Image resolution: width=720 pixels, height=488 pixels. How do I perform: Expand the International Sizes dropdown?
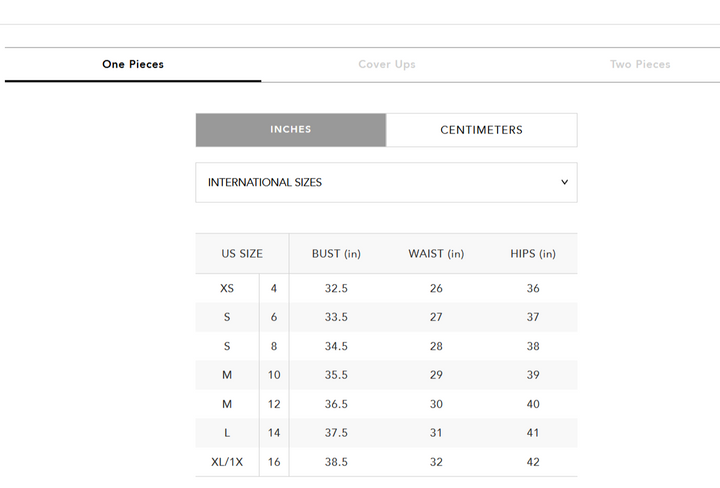point(385,183)
